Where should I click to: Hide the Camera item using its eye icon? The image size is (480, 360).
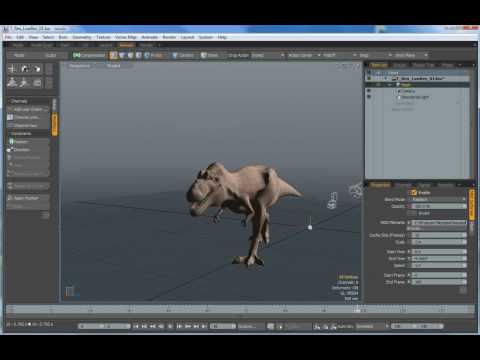[369, 91]
